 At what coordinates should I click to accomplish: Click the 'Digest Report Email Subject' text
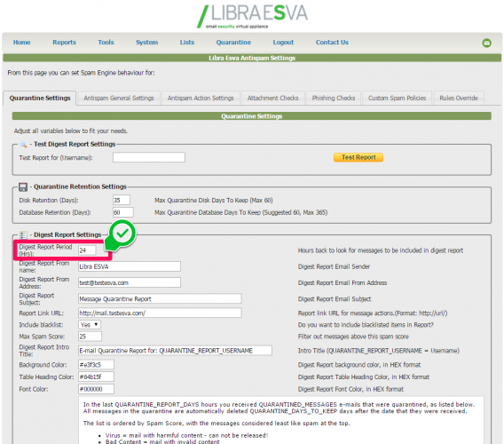click(x=335, y=298)
